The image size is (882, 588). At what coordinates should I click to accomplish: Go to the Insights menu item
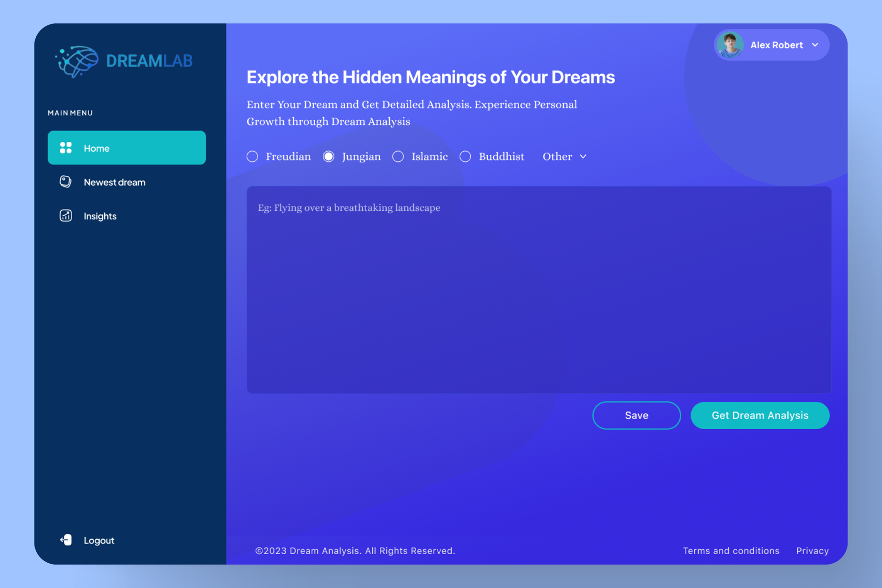pos(100,216)
